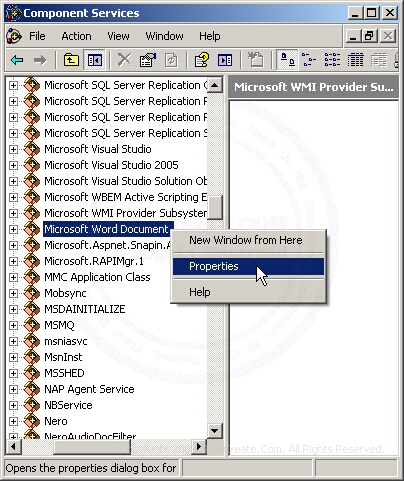This screenshot has height=481, width=404.
Task: Click the MSSHED component icon
Action: (32, 373)
